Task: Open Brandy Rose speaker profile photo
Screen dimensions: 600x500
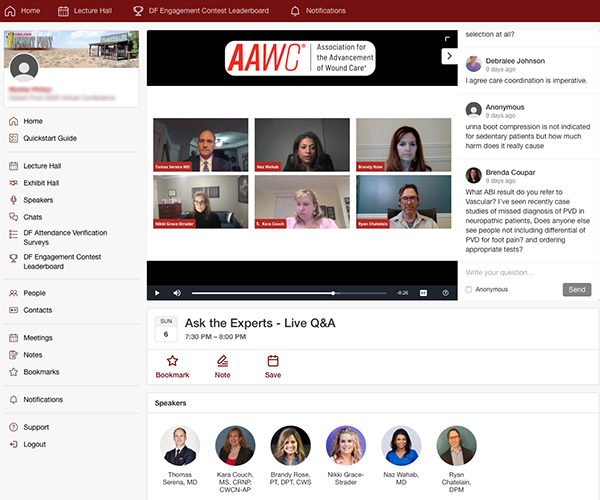Action: tap(290, 446)
